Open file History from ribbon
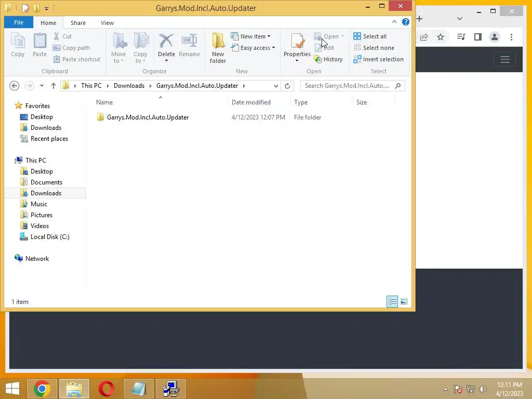 pyautogui.click(x=328, y=59)
